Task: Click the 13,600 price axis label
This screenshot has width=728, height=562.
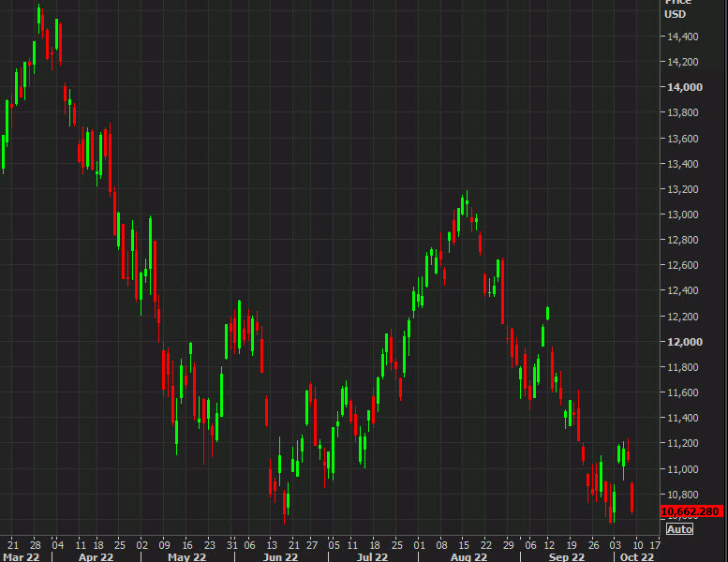Action: pyautogui.click(x=682, y=139)
